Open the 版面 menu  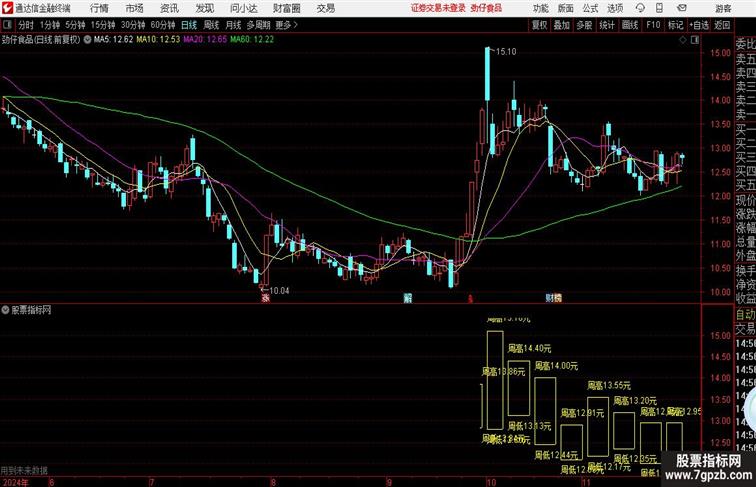(565, 8)
